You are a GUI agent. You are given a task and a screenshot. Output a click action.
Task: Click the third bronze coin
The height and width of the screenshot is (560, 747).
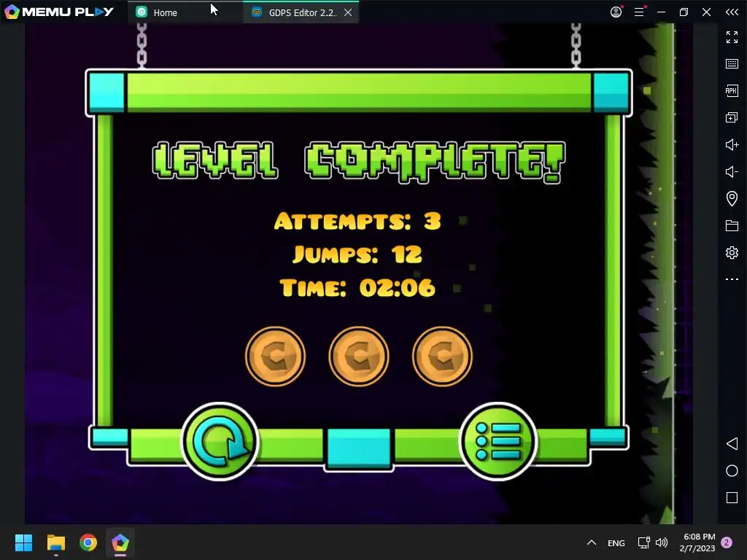[442, 356]
